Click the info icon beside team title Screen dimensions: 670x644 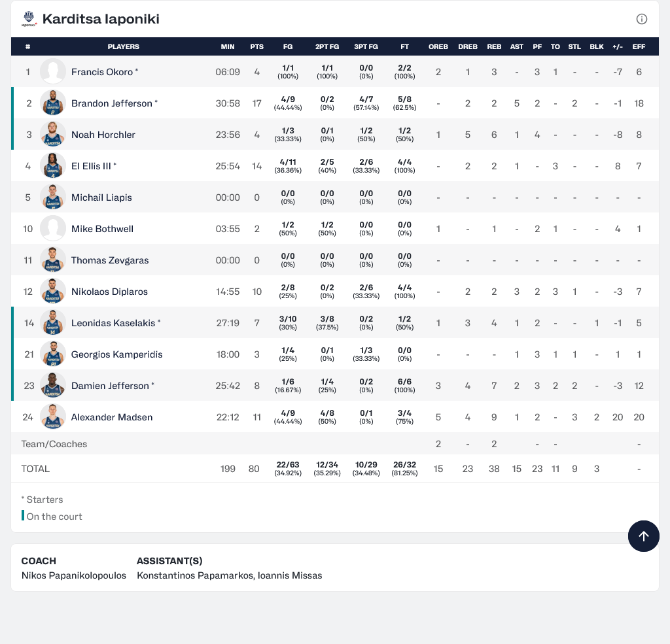(x=641, y=19)
